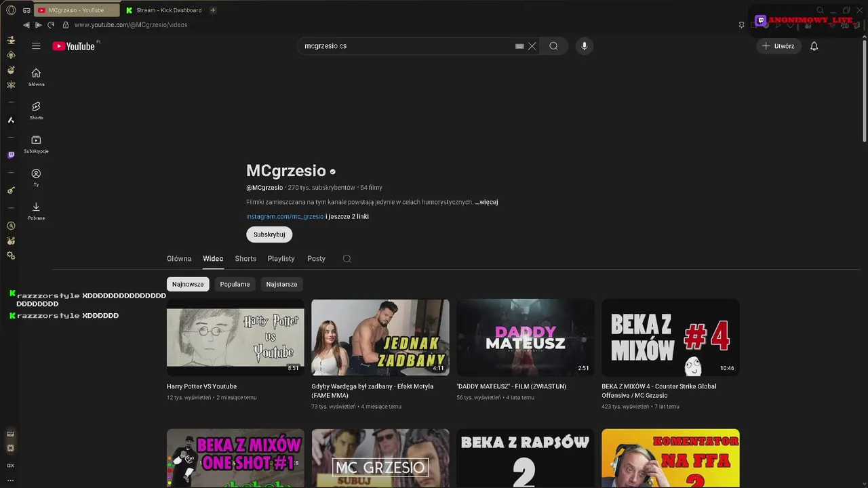Click title 'Gdyby Wardęga był zadbany'
This screenshot has width=868, height=488.
(372, 390)
